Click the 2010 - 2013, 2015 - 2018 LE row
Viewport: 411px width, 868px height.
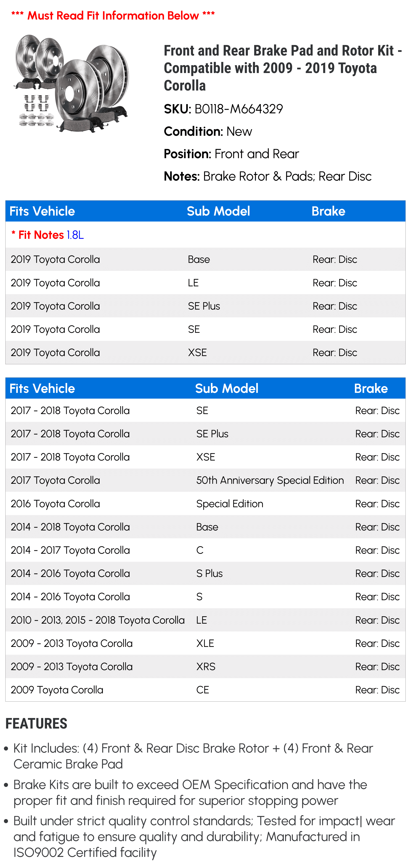(x=205, y=620)
